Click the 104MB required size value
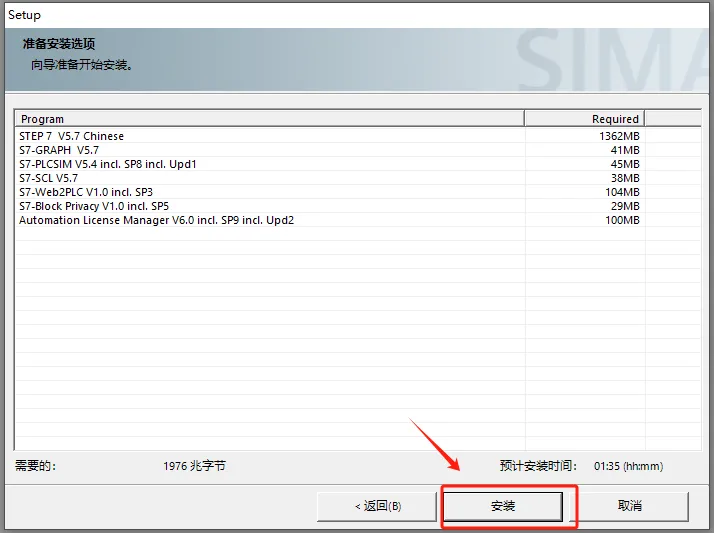Image resolution: width=714 pixels, height=533 pixels. tap(622, 192)
